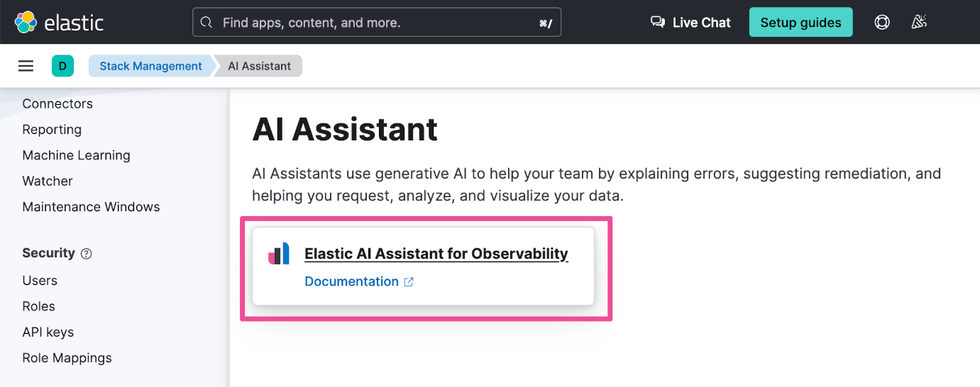Click the search magnifier icon
Viewport: 980px width, 387px height.
207,23
